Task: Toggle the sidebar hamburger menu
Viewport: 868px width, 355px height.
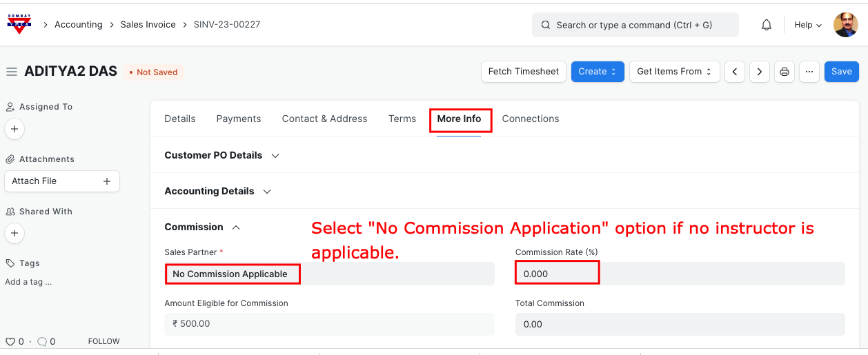Action: (x=12, y=72)
